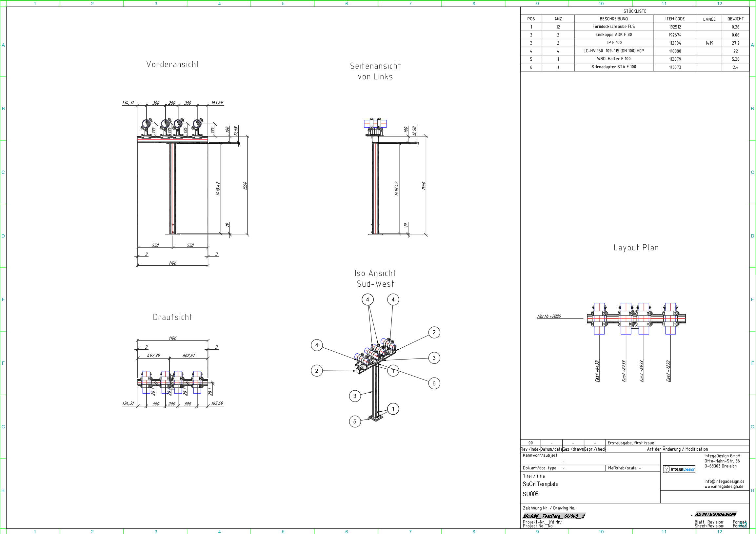Click the IntegaDesign logo in title block

tap(679, 469)
